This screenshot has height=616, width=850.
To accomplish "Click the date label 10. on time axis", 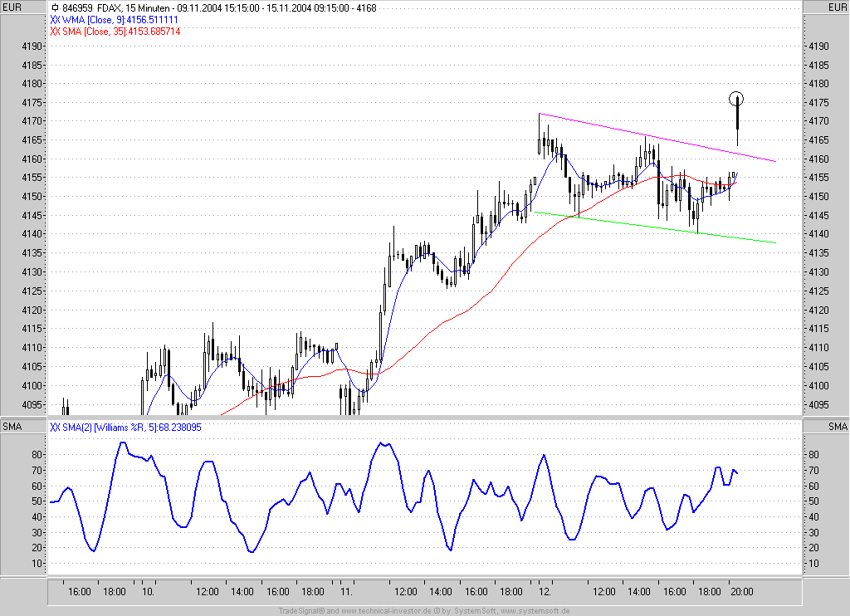I will click(x=148, y=592).
